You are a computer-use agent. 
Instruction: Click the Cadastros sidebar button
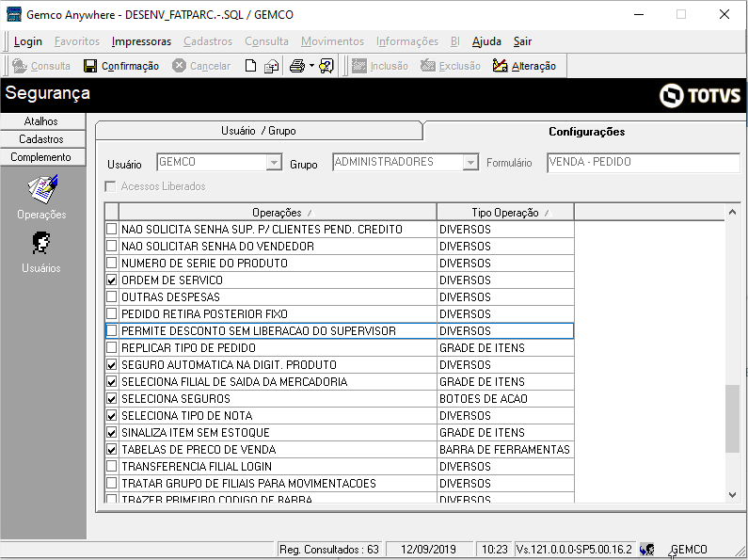[x=42, y=139]
